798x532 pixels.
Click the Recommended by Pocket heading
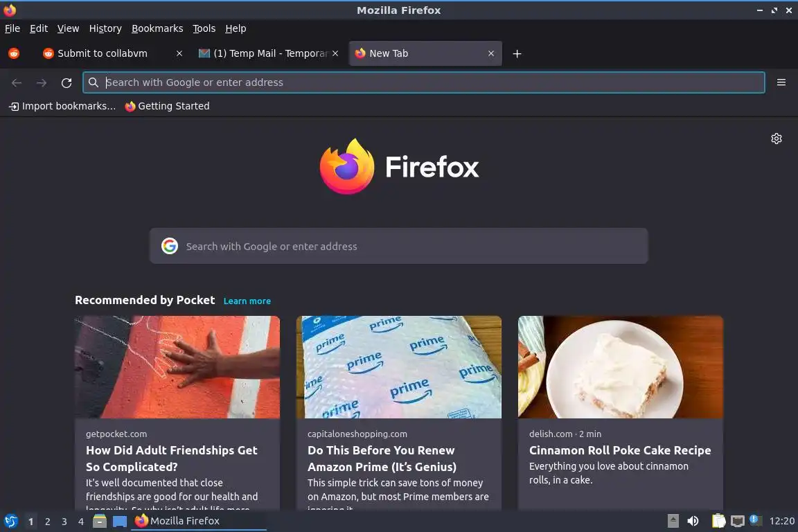coord(145,300)
